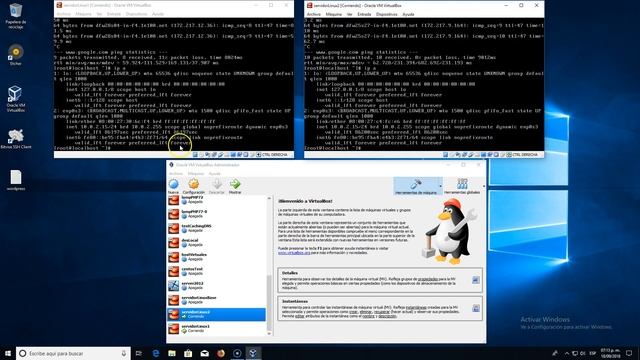Open Dispositivos menu in servidorLinux2 window

tap(386, 14)
